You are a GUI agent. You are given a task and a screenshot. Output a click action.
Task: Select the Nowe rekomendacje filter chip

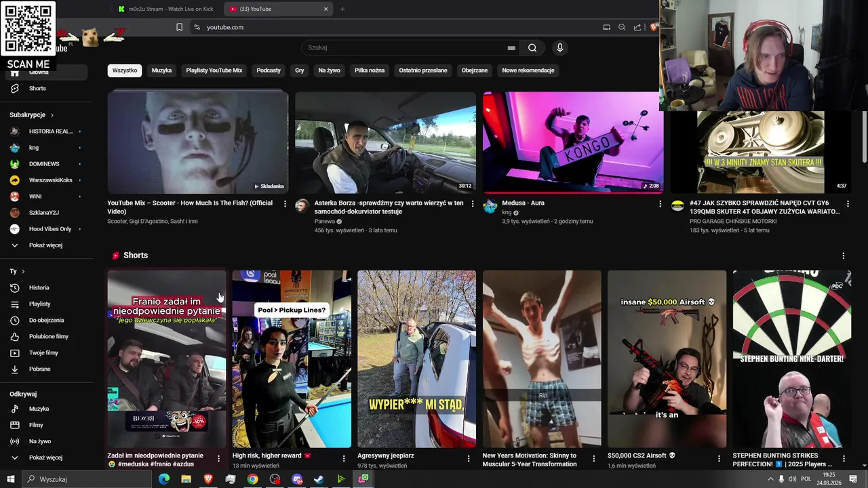[528, 70]
